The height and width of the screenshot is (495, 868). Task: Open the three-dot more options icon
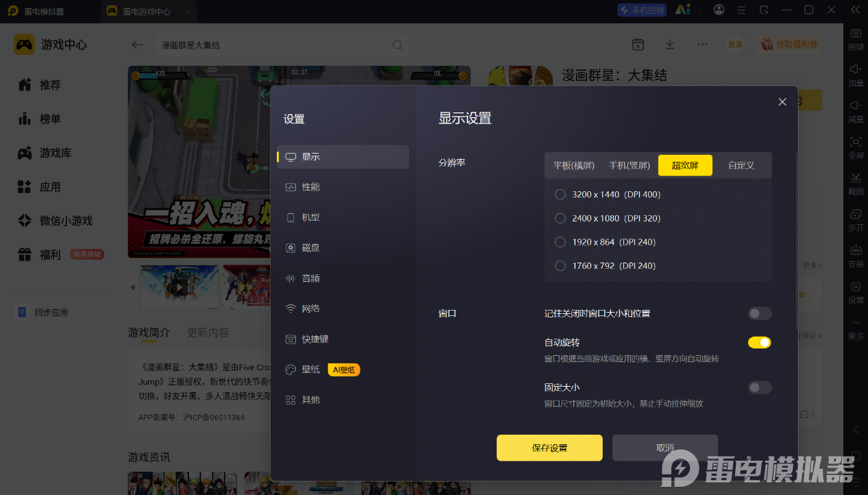[702, 44]
